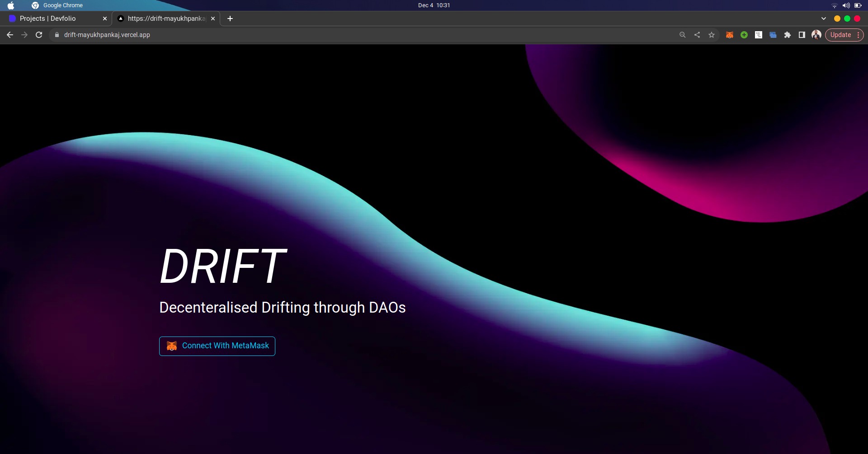Open Chrome profile avatar

(x=816, y=35)
